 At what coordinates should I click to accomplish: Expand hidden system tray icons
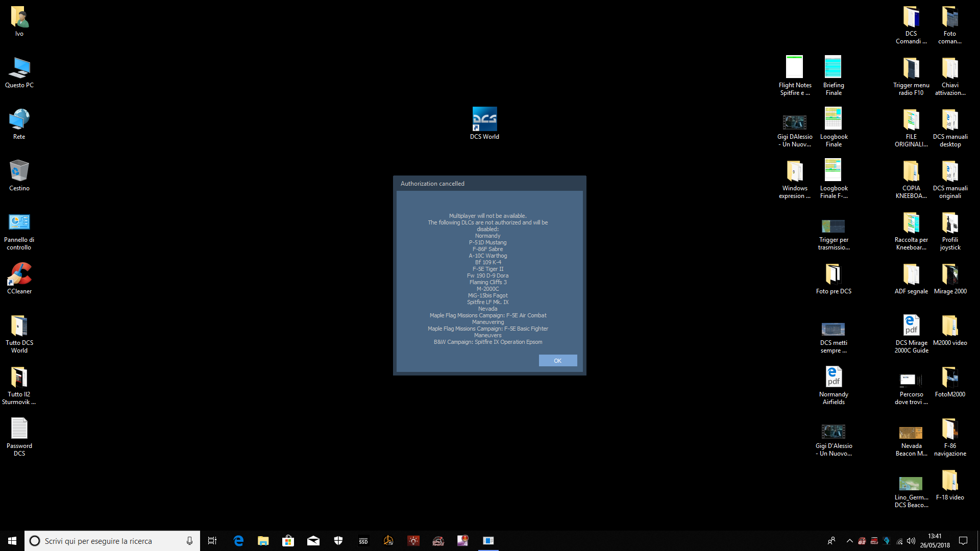point(850,541)
